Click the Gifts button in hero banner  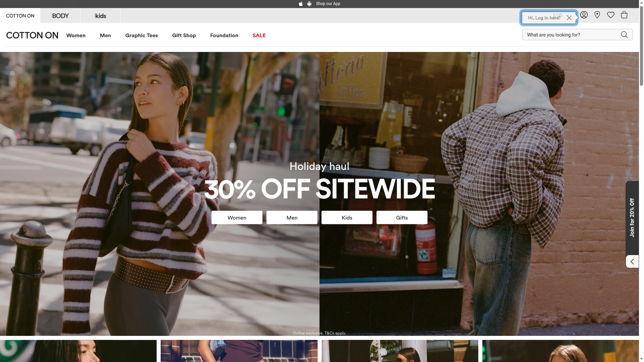pos(401,218)
